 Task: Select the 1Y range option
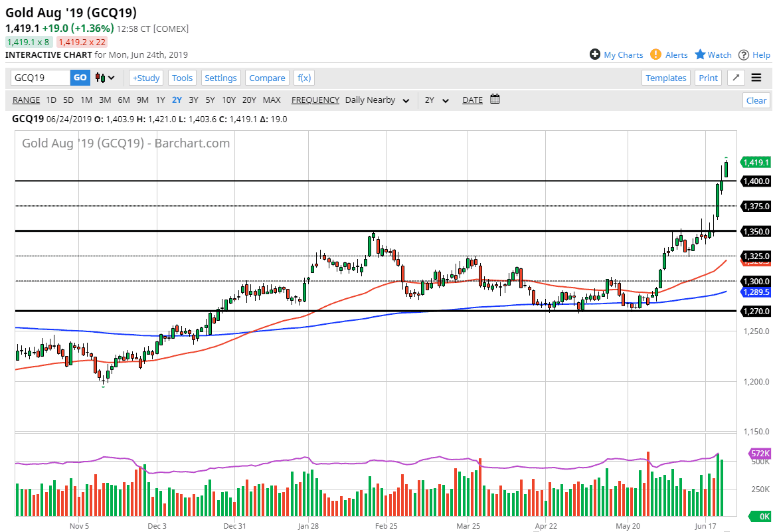(160, 100)
